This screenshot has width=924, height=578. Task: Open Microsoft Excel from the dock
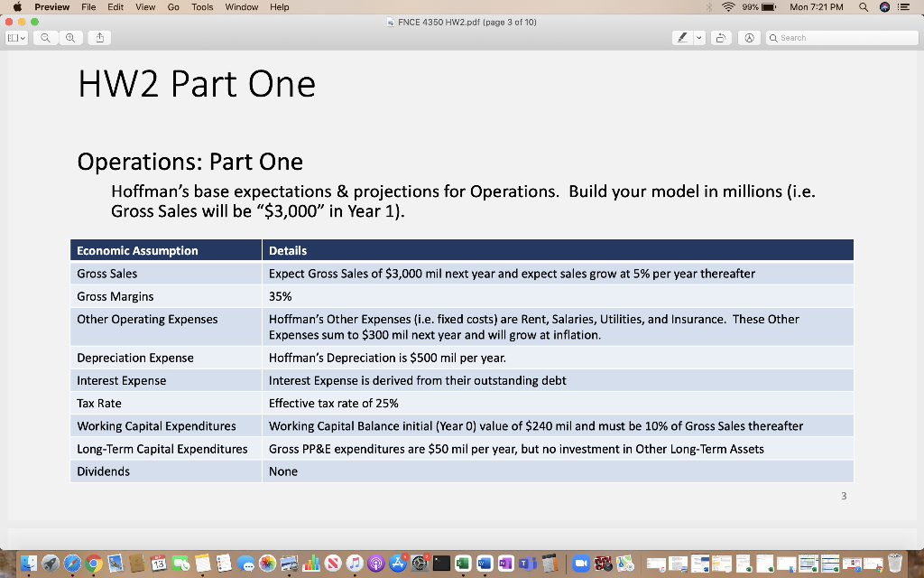[463, 564]
